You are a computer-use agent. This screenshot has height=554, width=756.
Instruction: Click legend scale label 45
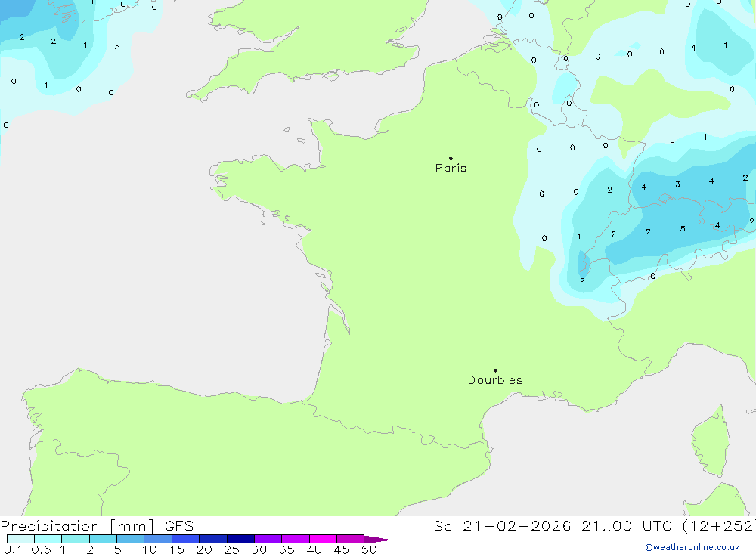tap(342, 549)
